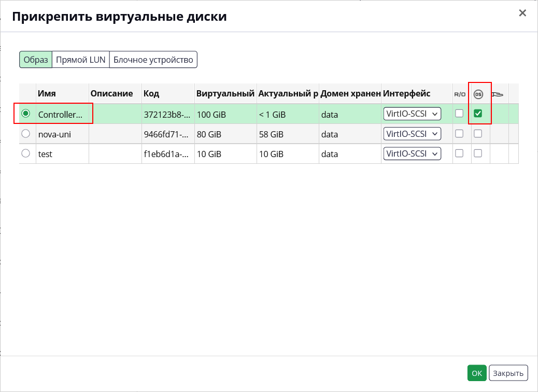
Task: Close the attach virtual disks dialog
Action: 522,13
